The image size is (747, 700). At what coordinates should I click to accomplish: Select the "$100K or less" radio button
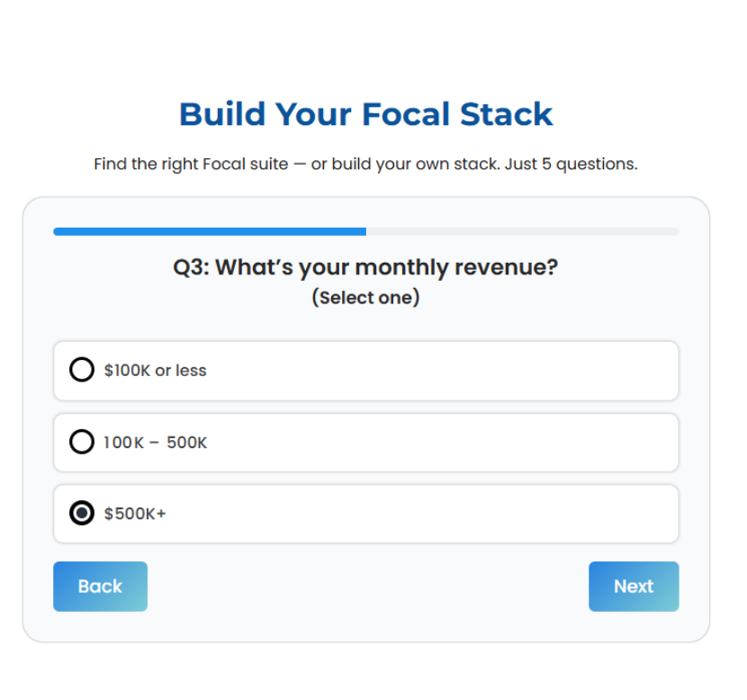[x=82, y=370]
